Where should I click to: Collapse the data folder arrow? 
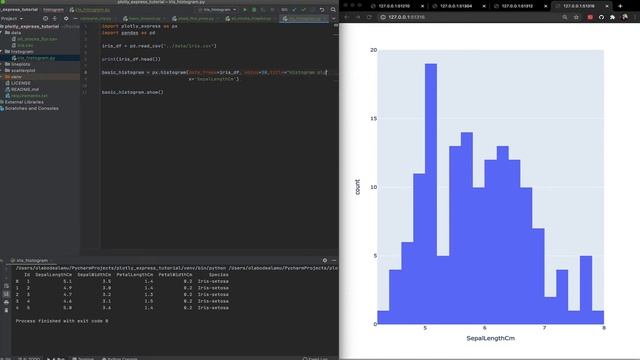click(2, 32)
